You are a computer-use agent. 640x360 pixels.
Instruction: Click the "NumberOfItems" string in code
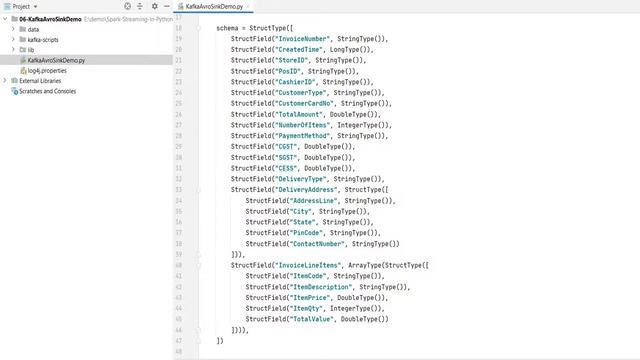tap(302, 125)
